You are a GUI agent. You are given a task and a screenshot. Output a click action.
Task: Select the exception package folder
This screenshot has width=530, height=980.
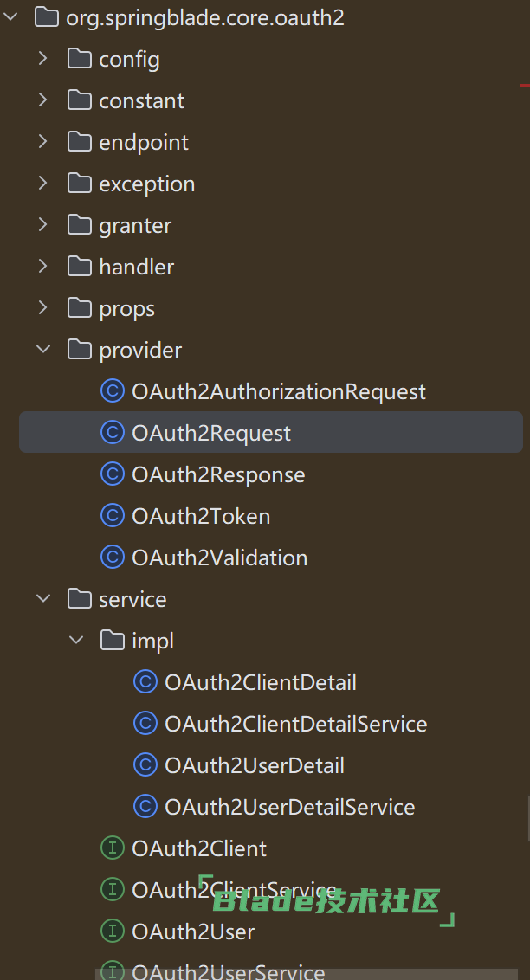point(146,184)
